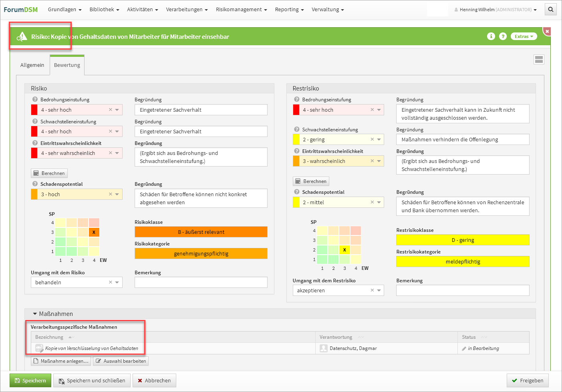Click the Freigeben button
This screenshot has height=392, width=562.
click(x=528, y=380)
